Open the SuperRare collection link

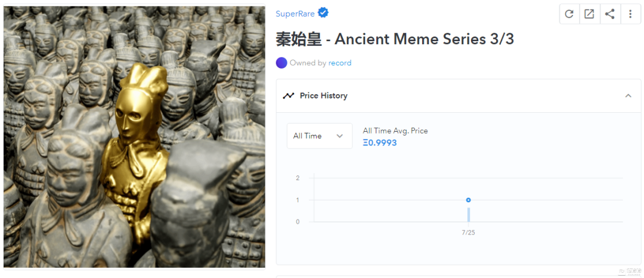(x=295, y=14)
